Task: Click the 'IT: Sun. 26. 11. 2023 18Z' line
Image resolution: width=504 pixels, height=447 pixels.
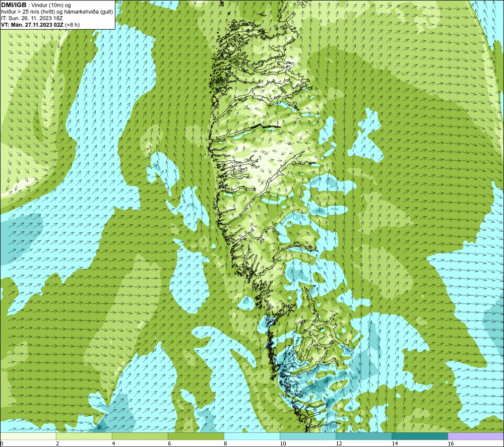Action: pos(32,18)
